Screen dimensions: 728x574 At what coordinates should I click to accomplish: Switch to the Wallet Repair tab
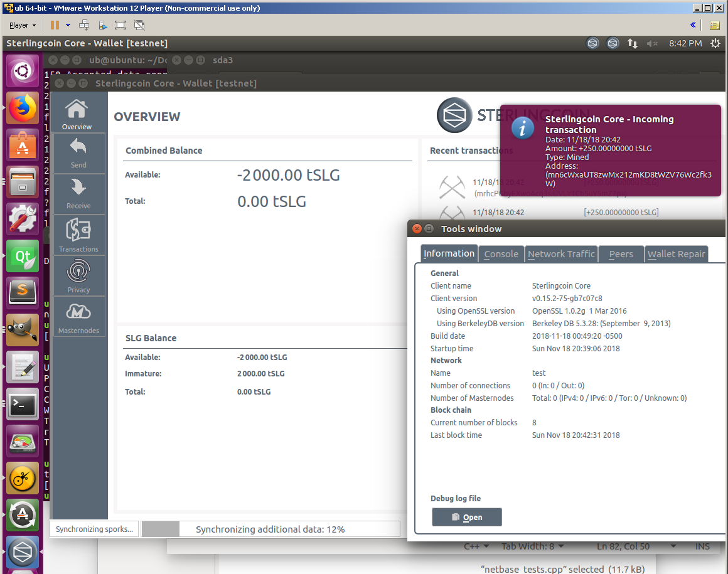point(677,254)
